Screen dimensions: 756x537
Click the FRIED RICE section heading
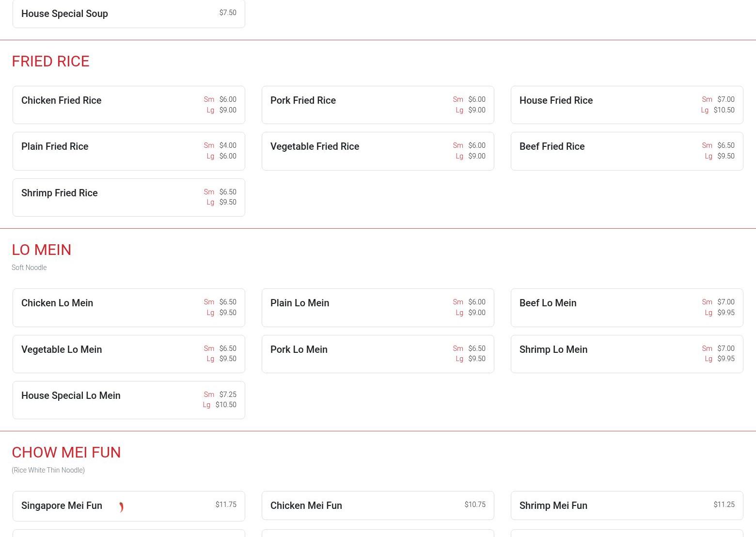(50, 62)
